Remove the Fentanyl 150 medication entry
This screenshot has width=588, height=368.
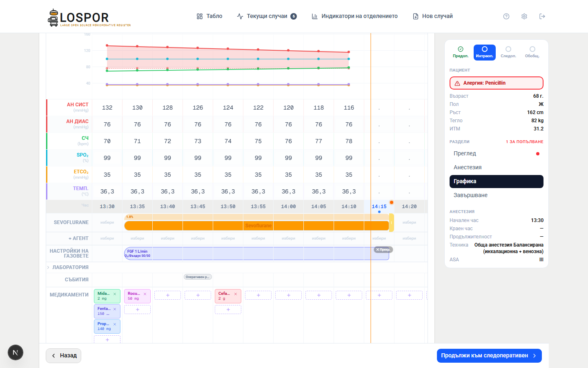115,309
